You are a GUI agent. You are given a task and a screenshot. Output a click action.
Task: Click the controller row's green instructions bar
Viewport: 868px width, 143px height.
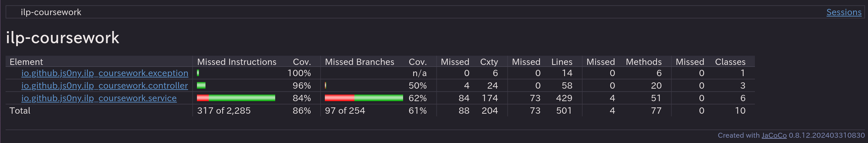pos(201,86)
